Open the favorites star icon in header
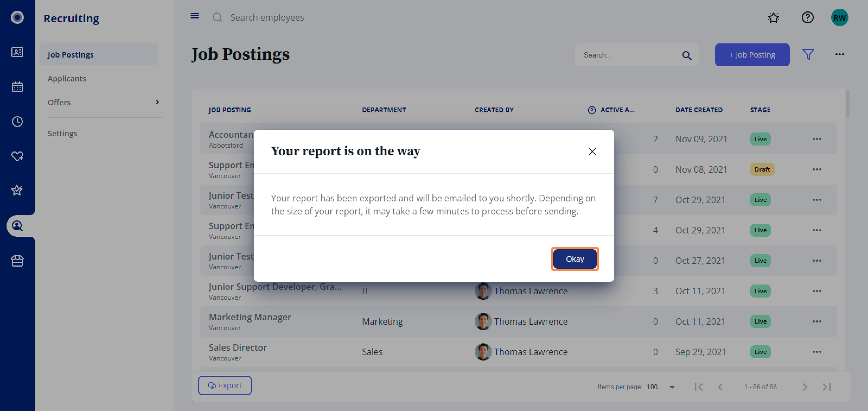 pos(774,18)
